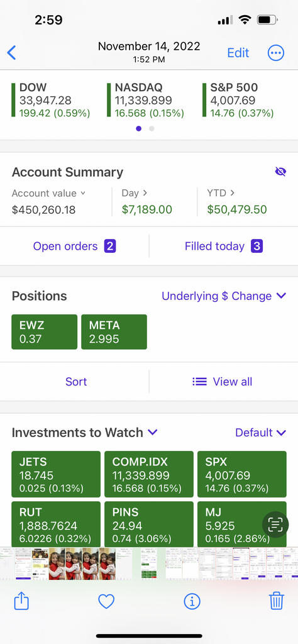Tap the Edit button
The width and height of the screenshot is (298, 644).
click(x=238, y=53)
